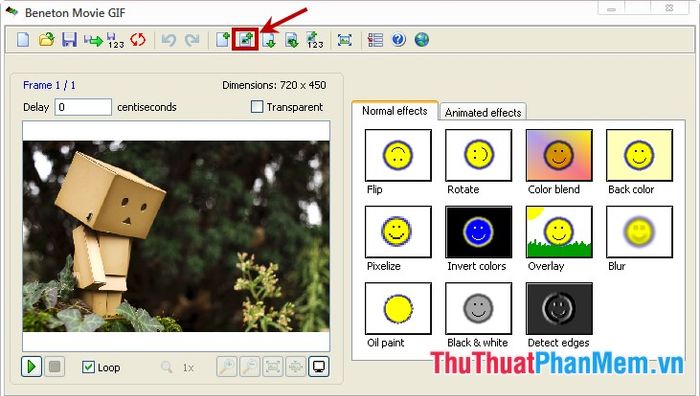Select the Black & white effect
The height and width of the screenshot is (396, 700).
point(479,308)
